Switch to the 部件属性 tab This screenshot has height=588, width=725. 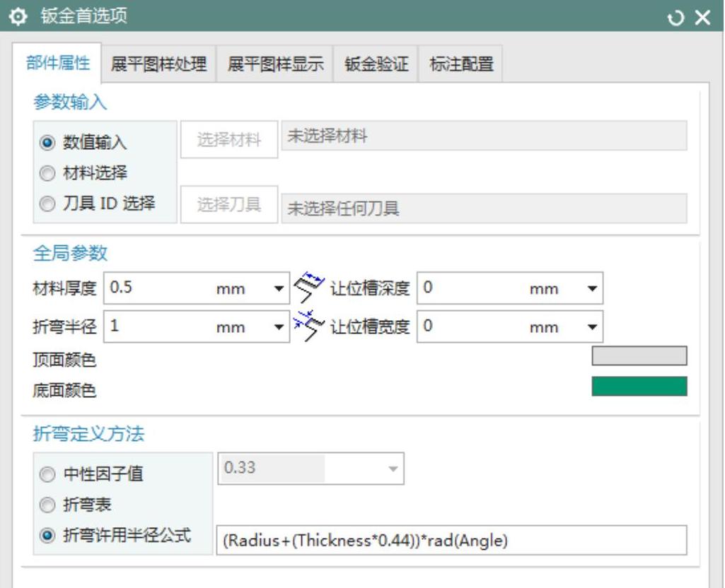[57, 64]
